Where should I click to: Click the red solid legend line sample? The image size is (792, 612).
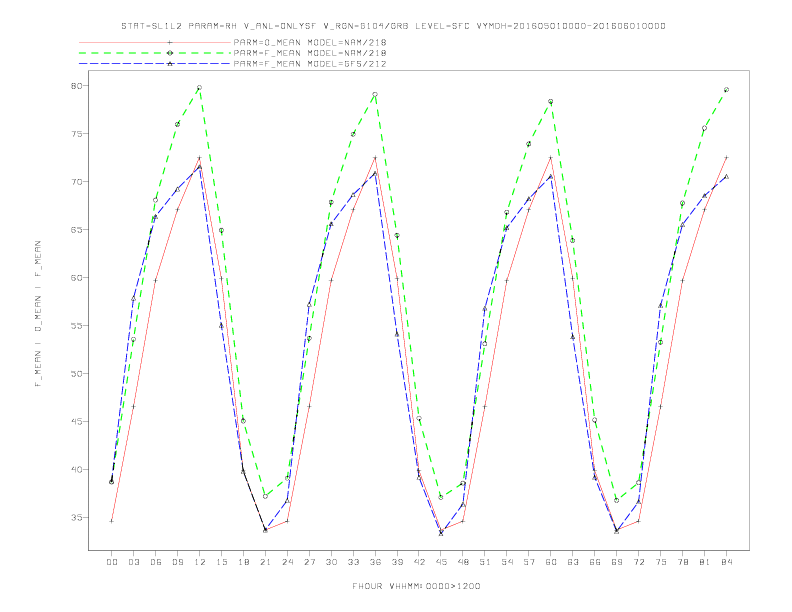[x=155, y=42]
